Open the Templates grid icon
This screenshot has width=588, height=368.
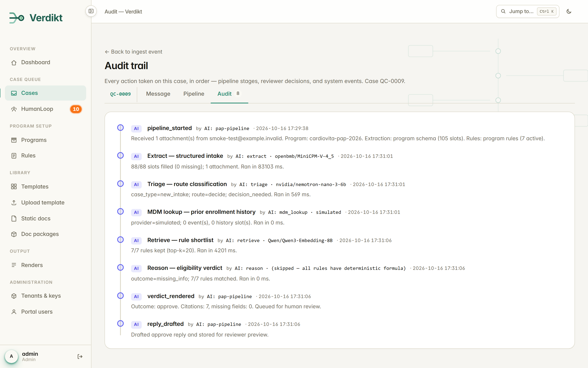14,186
